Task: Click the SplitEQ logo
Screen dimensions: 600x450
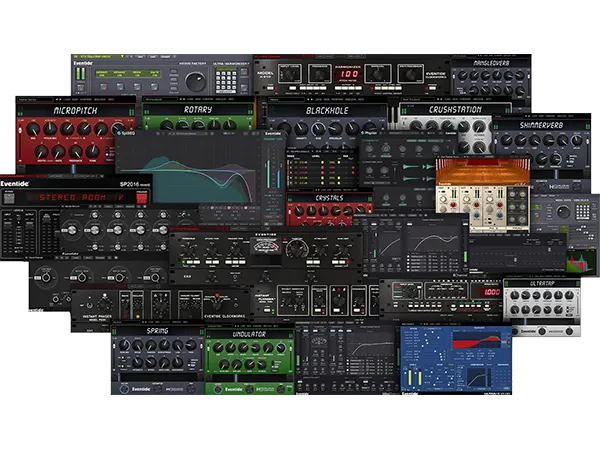Action: pyautogui.click(x=127, y=134)
